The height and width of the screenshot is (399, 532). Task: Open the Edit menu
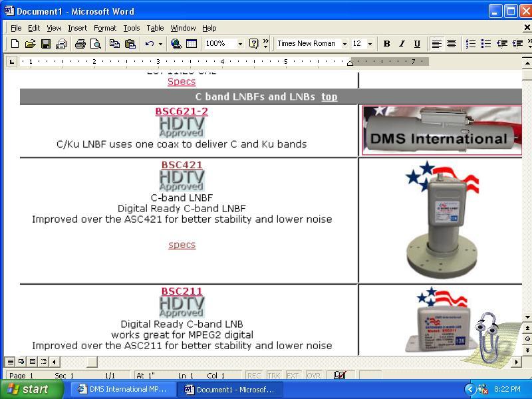(x=34, y=28)
